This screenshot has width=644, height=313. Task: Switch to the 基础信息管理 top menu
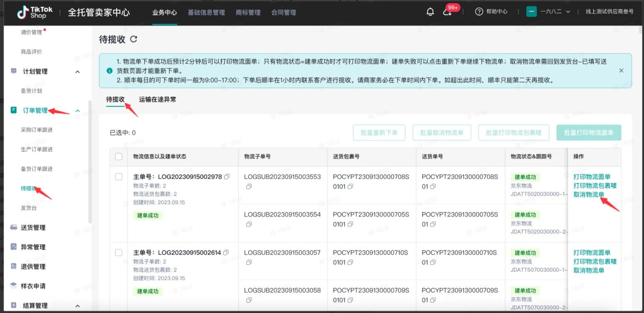point(206,12)
